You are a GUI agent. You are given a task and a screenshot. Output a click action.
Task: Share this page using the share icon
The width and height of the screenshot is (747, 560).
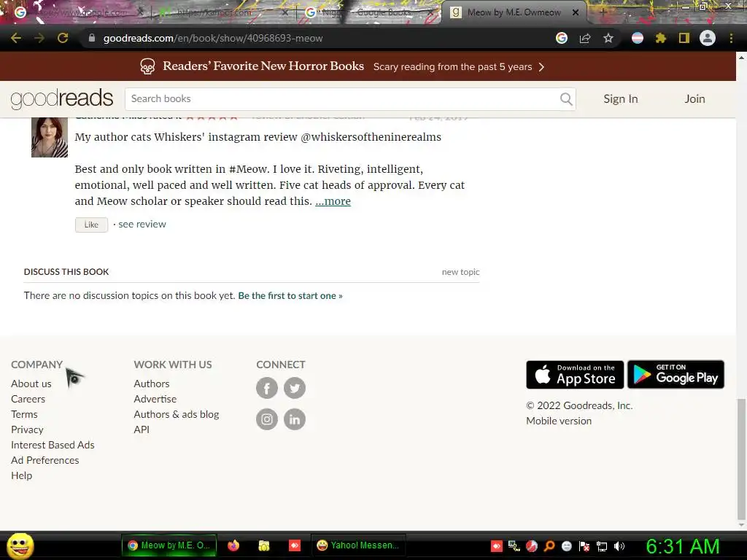click(585, 38)
